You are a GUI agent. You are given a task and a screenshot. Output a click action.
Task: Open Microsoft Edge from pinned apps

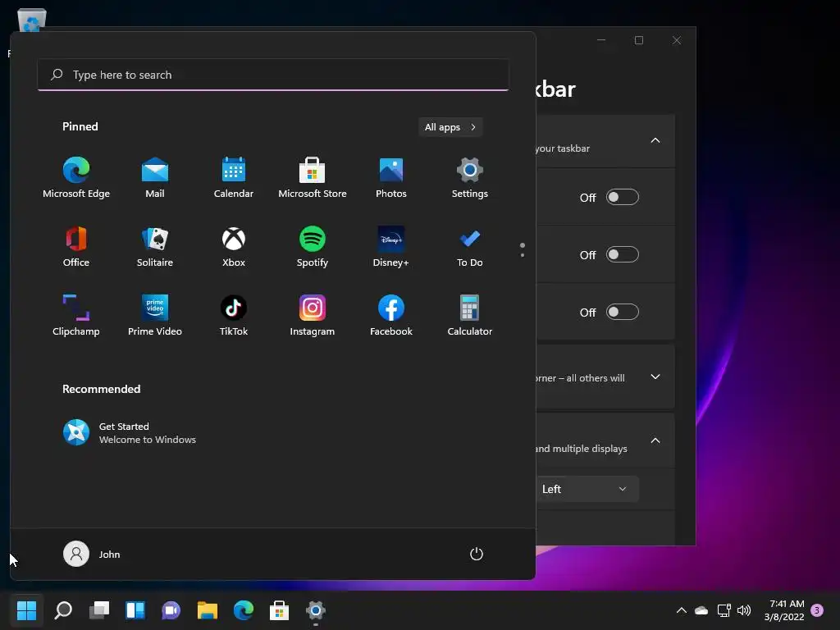coord(76,178)
